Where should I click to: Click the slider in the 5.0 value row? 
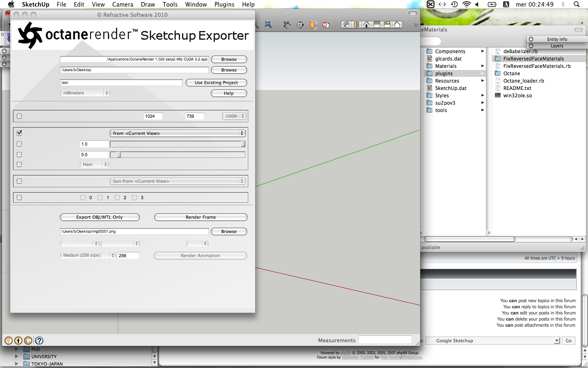178,155
